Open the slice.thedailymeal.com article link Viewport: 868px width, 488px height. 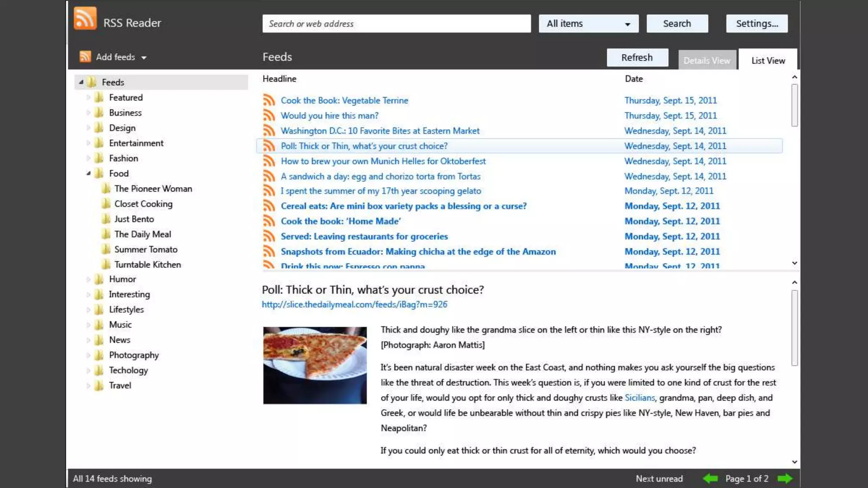click(354, 305)
